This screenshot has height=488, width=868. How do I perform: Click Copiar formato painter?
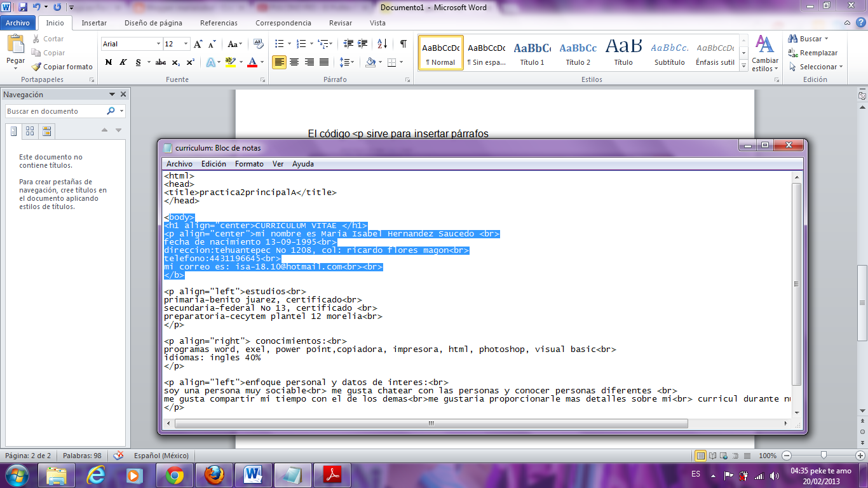tap(62, 67)
